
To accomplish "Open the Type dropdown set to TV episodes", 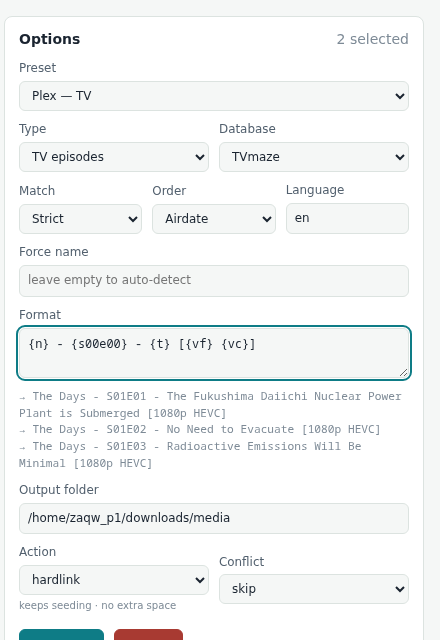I will click(114, 157).
